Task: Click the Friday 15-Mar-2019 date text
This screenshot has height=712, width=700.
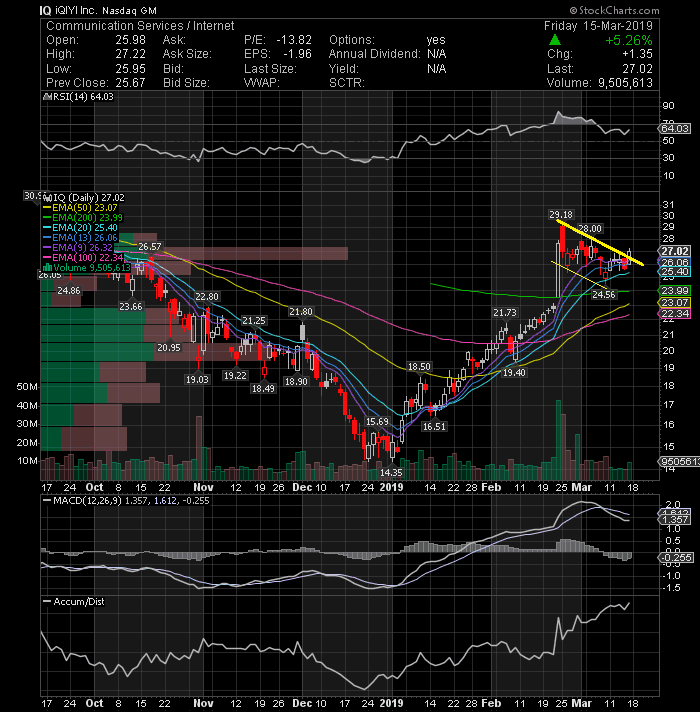Action: point(598,25)
